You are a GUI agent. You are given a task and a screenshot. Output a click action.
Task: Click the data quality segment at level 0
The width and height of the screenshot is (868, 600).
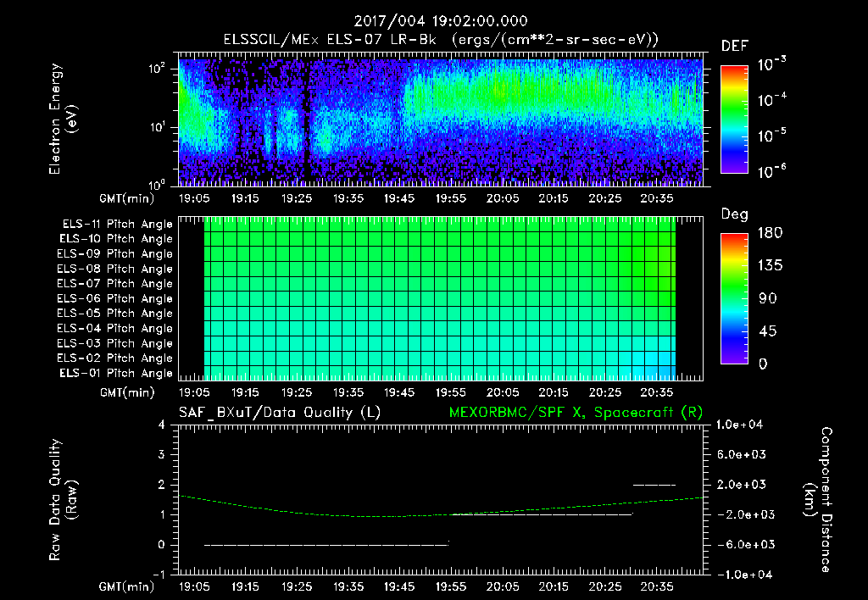(x=326, y=545)
